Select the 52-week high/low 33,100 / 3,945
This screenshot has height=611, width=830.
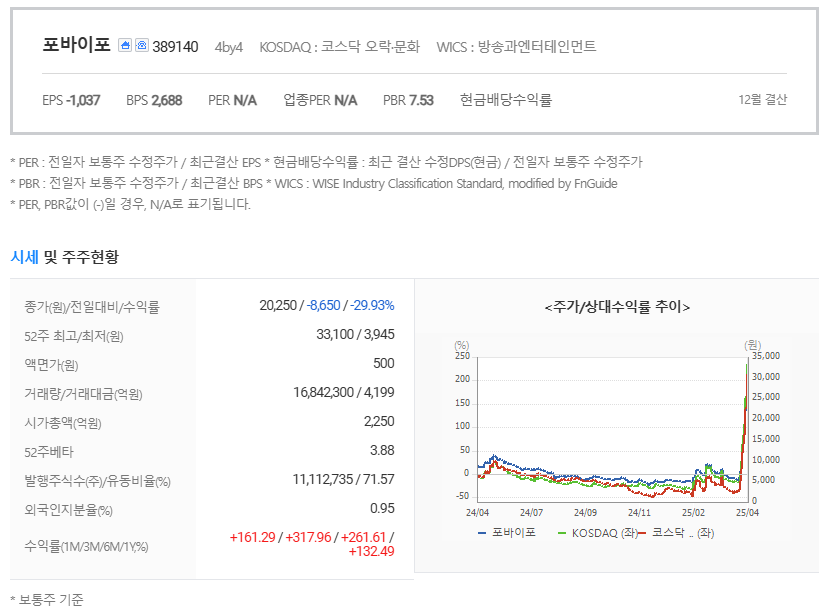(355, 335)
